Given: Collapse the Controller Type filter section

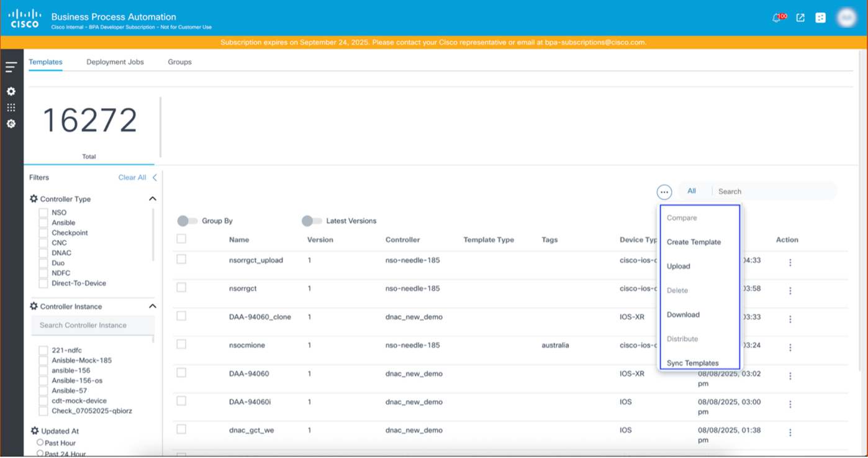Looking at the screenshot, I should tap(153, 199).
